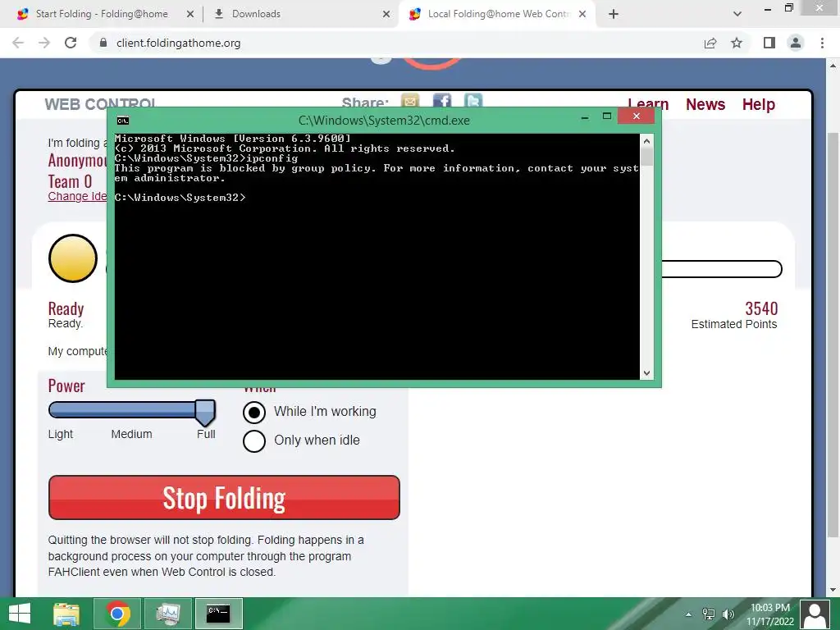
Task: Click browser page scrollbar up arrow
Action: click(x=833, y=66)
